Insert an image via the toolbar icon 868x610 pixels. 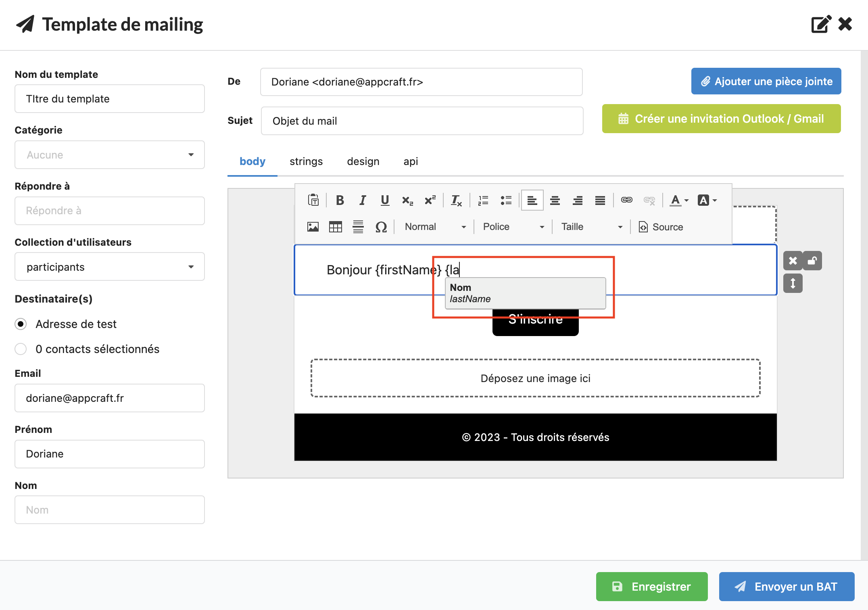coord(313,227)
